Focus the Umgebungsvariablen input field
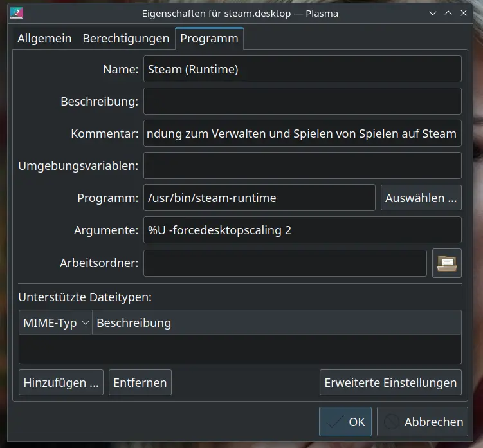Viewport: 483px width, 448px height. coord(302,166)
